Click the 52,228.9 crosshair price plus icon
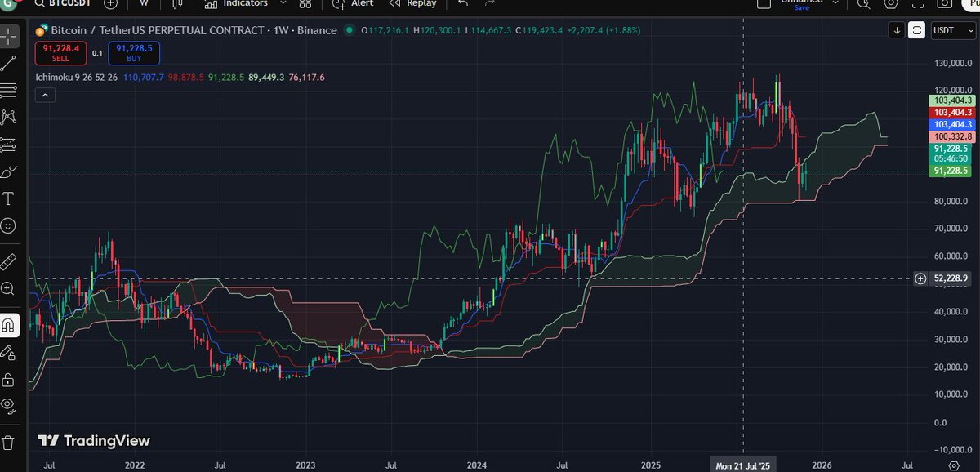This screenshot has width=980, height=472. [x=920, y=278]
